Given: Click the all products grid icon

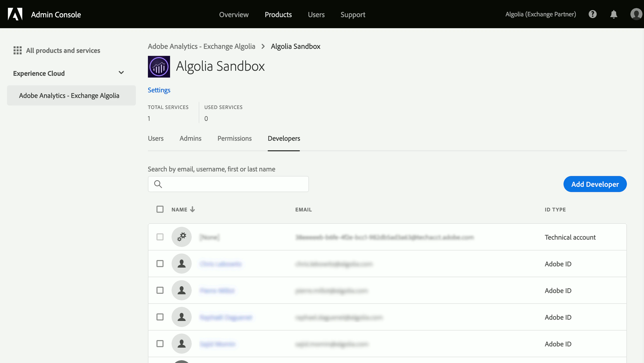Looking at the screenshot, I should coord(17,50).
